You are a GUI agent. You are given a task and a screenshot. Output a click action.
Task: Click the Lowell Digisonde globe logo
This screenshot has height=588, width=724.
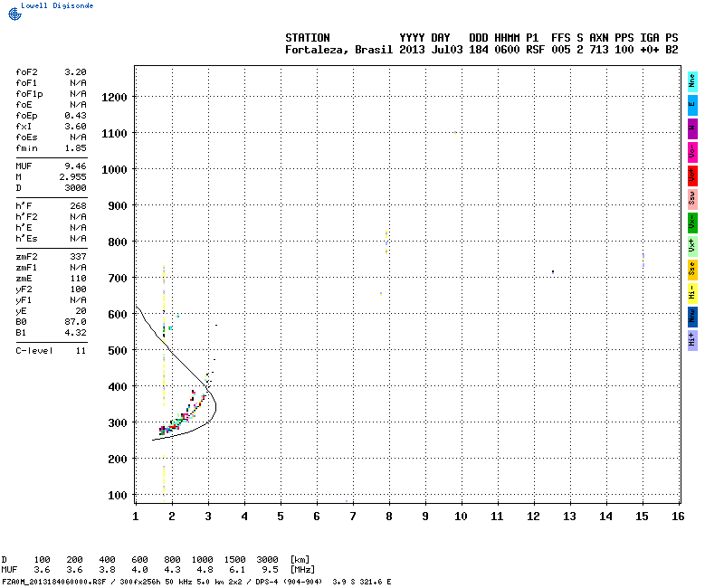click(x=14, y=14)
